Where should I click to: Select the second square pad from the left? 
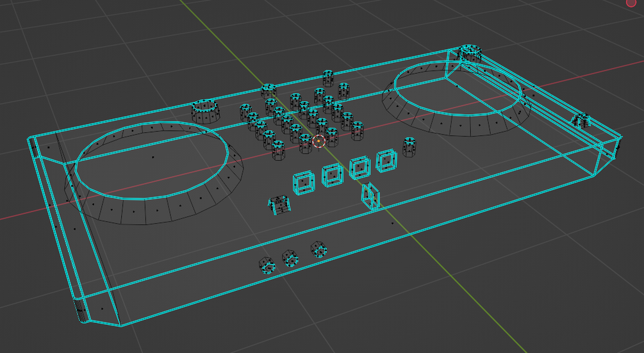click(x=333, y=175)
